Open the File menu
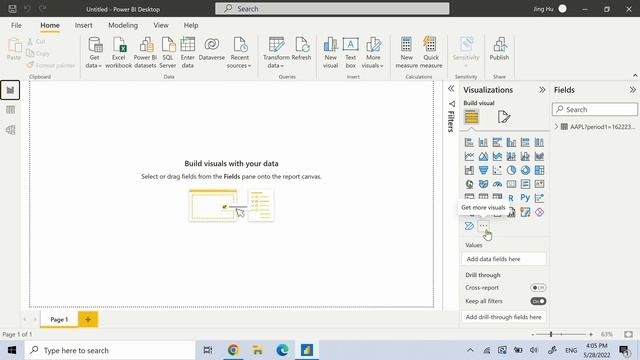 16,25
